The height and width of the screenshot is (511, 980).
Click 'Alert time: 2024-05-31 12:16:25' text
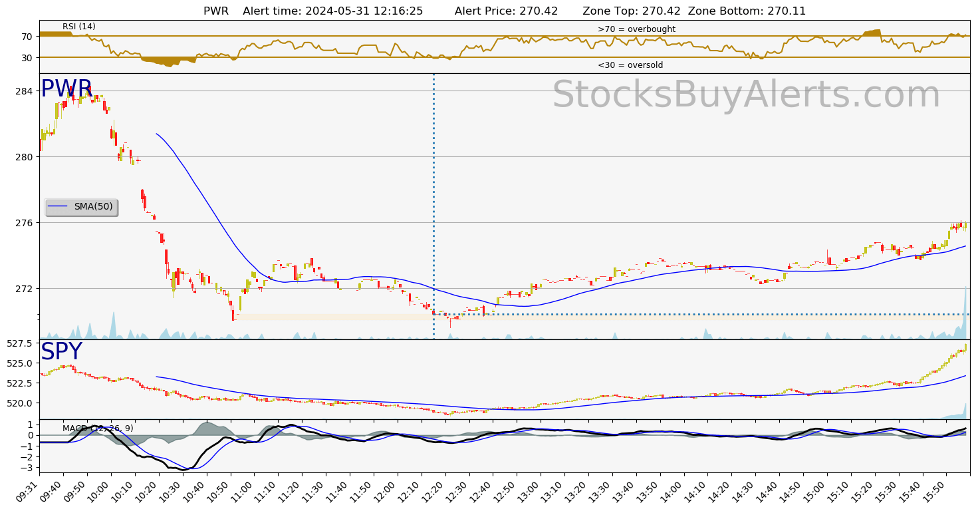[x=333, y=11]
